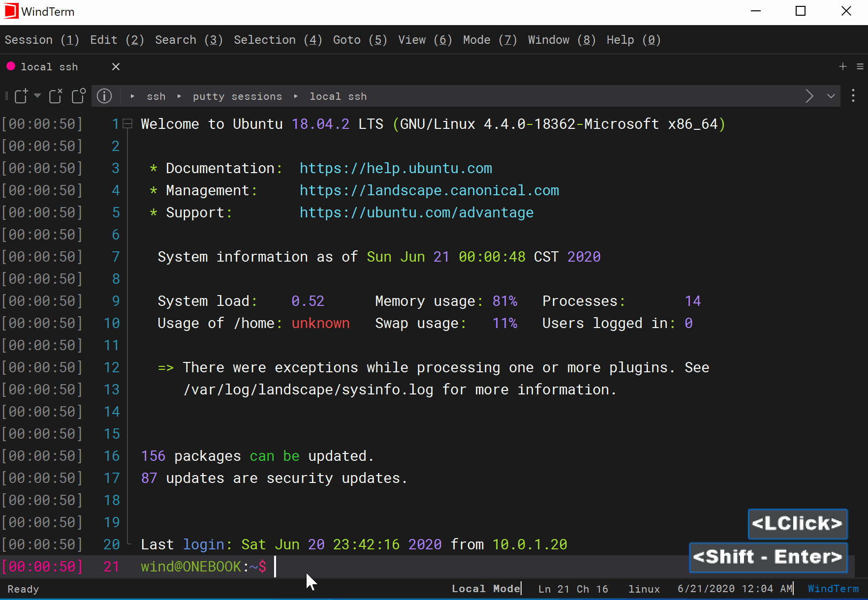The image size is (868, 600).
Task: Open the Goto menu
Action: [360, 40]
